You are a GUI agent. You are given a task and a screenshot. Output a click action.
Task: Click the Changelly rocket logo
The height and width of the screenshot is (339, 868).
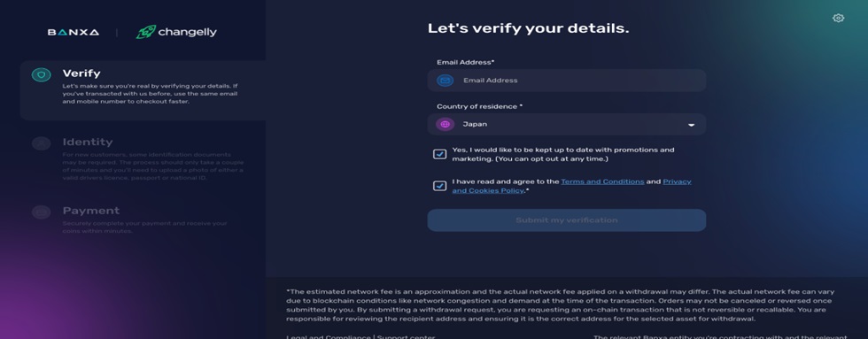176,32
